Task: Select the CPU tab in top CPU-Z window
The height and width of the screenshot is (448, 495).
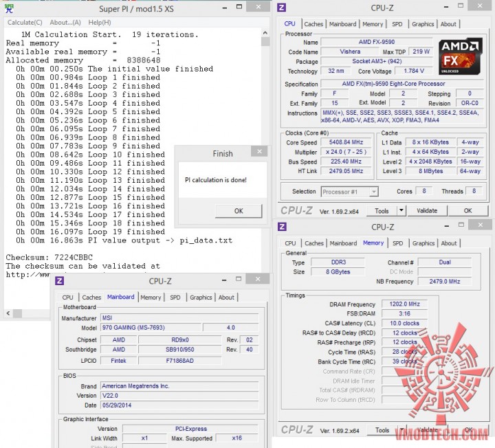Action: [289, 23]
